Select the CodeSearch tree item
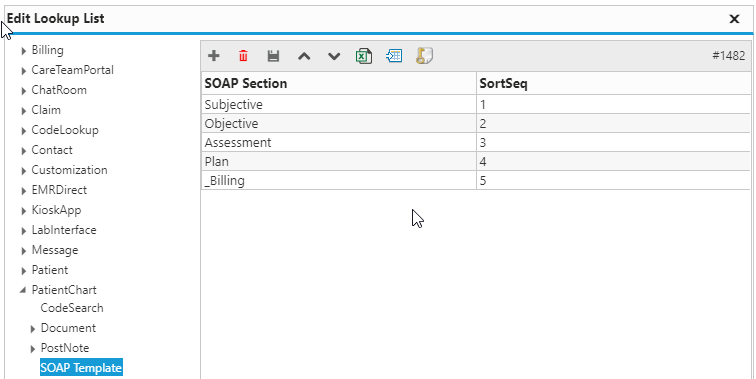The width and height of the screenshot is (756, 379). point(72,308)
